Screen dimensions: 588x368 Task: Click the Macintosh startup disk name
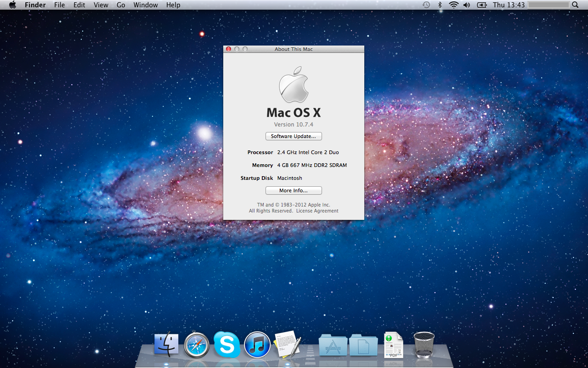tap(289, 178)
